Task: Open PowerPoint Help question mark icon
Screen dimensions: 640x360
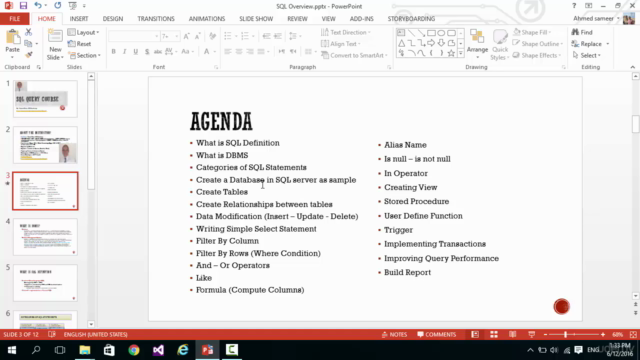Action: (574, 6)
